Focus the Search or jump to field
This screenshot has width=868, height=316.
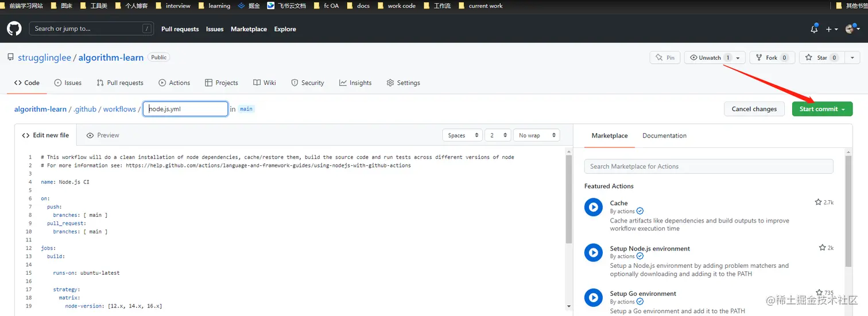[x=91, y=29]
